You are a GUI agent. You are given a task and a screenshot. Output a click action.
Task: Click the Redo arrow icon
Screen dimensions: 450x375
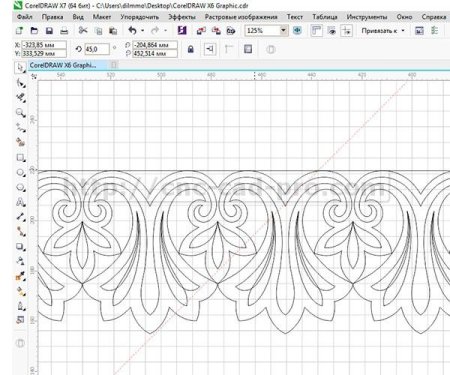[x=155, y=31]
